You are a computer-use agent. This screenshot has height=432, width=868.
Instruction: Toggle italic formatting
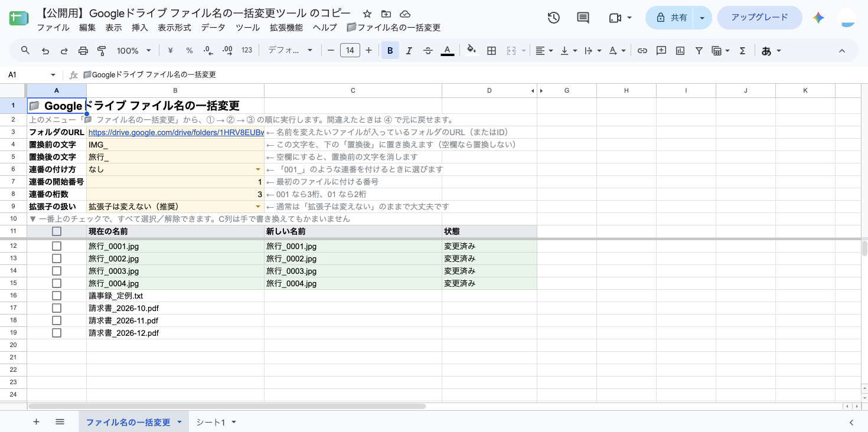409,51
